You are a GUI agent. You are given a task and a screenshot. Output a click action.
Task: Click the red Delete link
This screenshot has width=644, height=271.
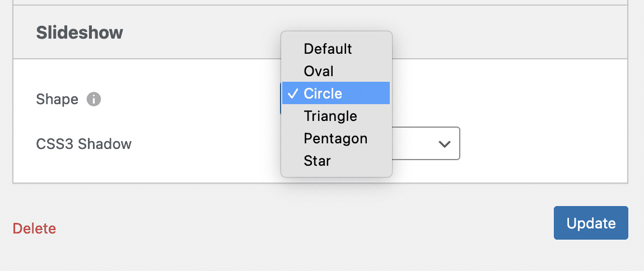(x=34, y=228)
